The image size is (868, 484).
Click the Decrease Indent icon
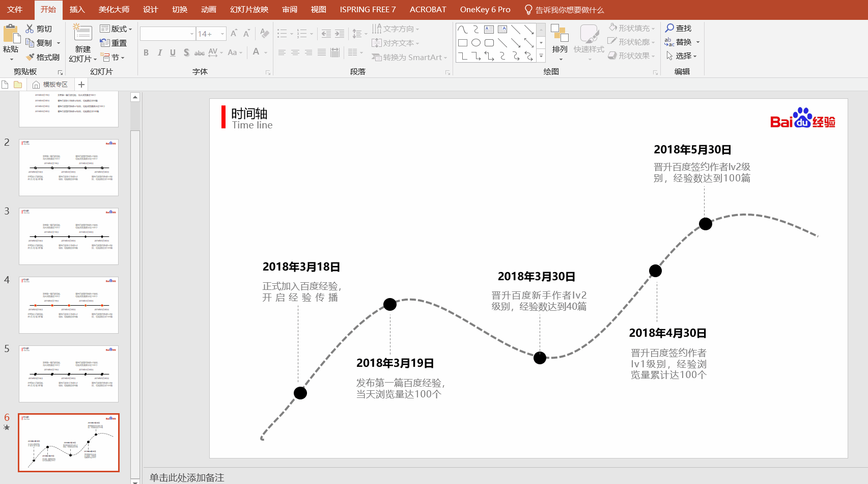326,34
